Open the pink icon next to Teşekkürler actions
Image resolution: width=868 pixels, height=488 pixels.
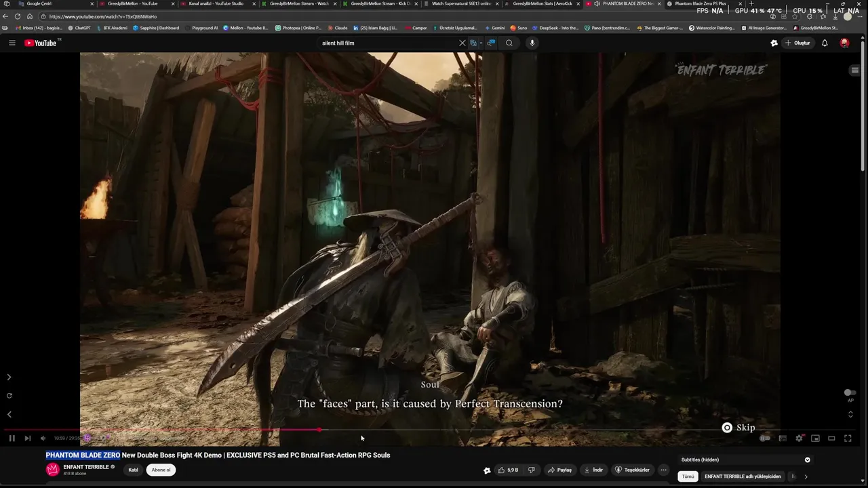pyautogui.click(x=486, y=470)
